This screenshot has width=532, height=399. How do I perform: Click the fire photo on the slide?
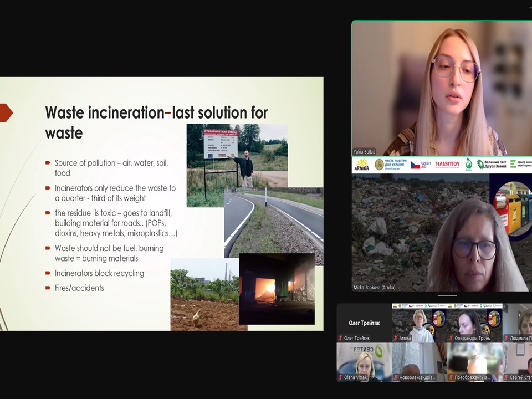(277, 289)
